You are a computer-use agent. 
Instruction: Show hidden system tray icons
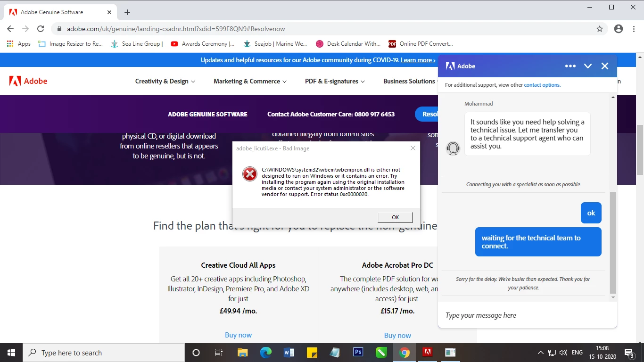tap(541, 353)
